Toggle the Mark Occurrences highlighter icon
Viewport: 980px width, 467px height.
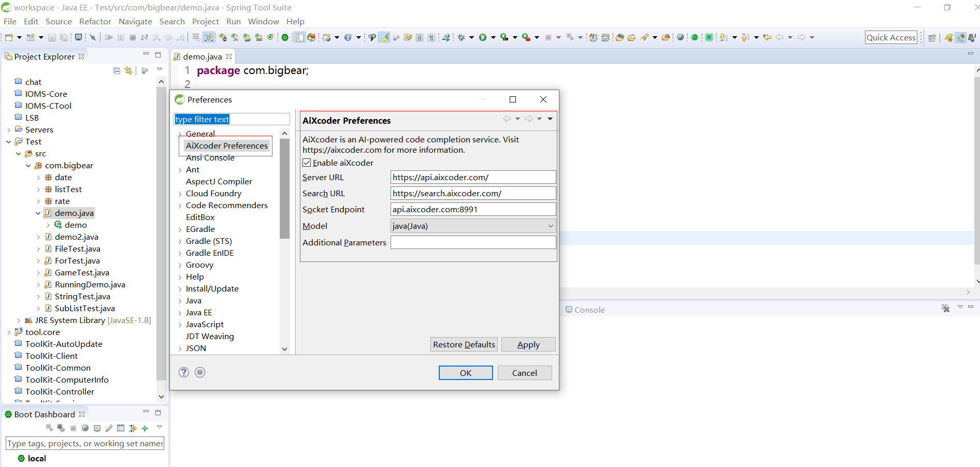click(384, 37)
